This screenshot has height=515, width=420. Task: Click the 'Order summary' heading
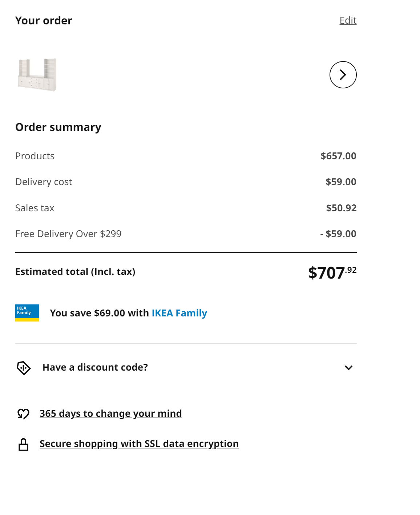[x=58, y=127]
